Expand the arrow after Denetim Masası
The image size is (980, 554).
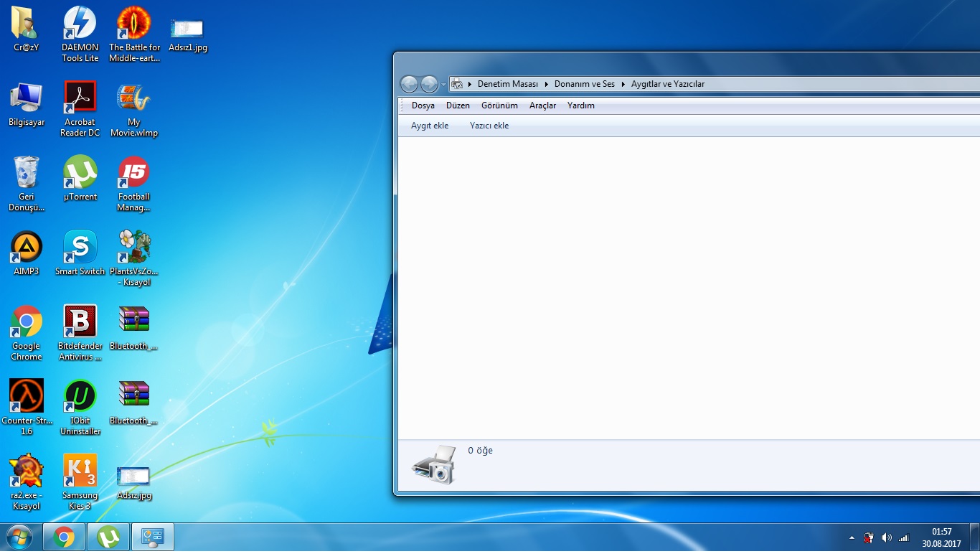pyautogui.click(x=547, y=84)
